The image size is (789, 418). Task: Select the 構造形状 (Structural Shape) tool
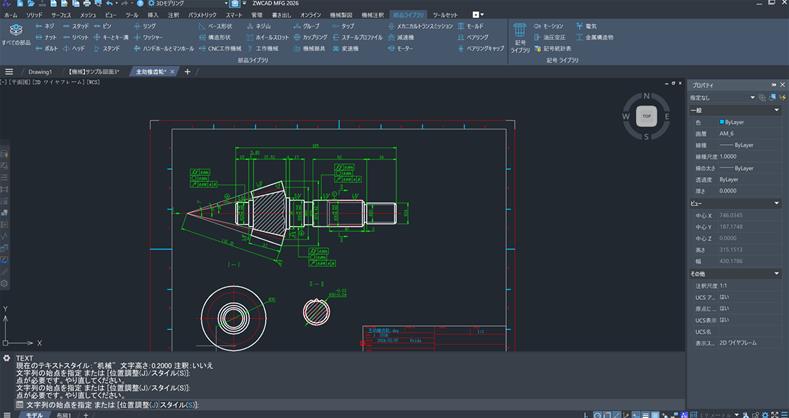215,36
